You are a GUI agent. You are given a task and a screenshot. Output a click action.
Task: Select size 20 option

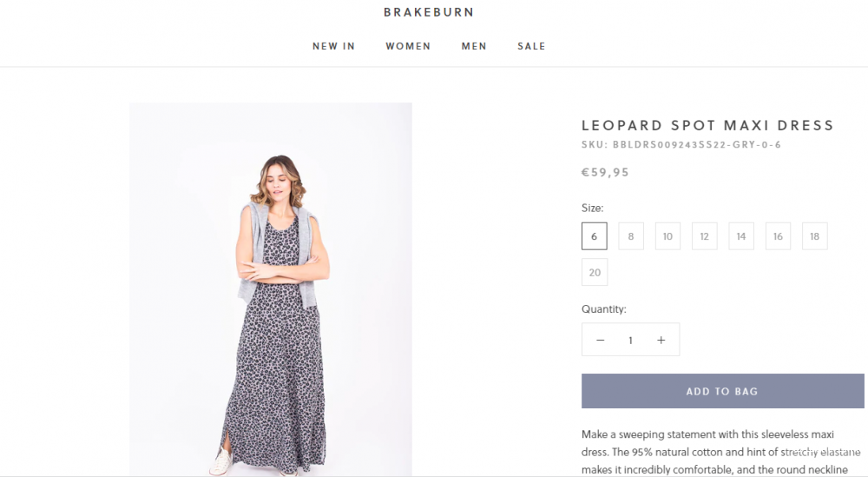pyautogui.click(x=595, y=272)
